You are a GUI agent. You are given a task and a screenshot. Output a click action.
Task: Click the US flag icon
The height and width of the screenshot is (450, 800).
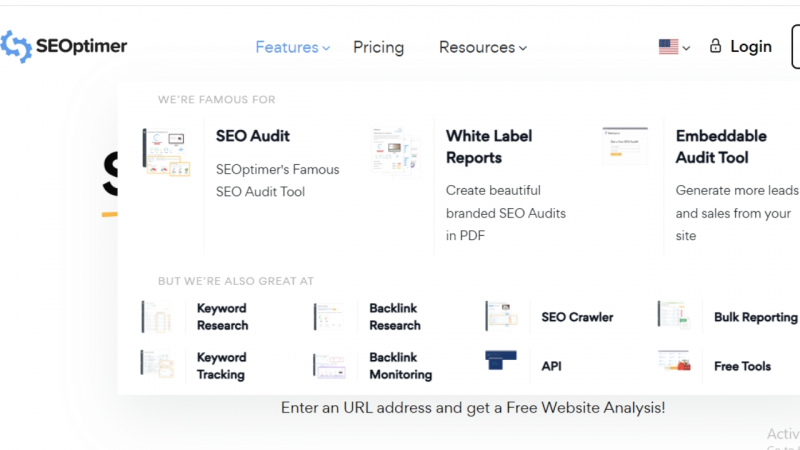(x=668, y=47)
